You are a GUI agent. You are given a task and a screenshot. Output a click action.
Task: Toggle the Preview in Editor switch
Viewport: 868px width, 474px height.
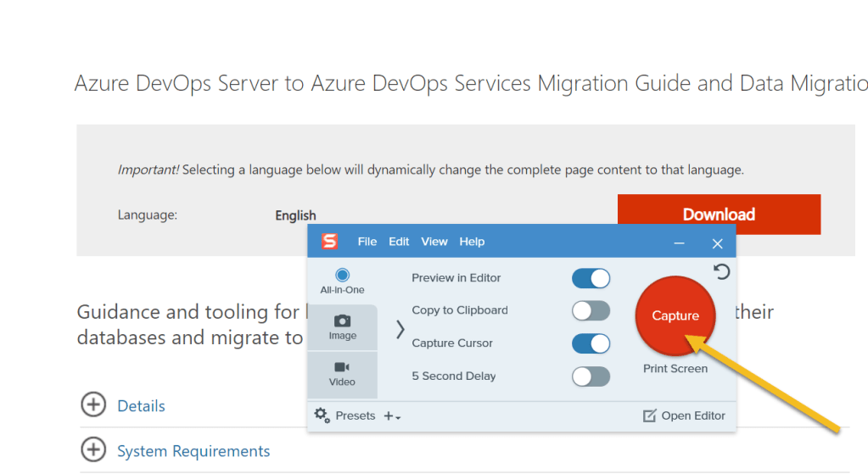pyautogui.click(x=591, y=278)
